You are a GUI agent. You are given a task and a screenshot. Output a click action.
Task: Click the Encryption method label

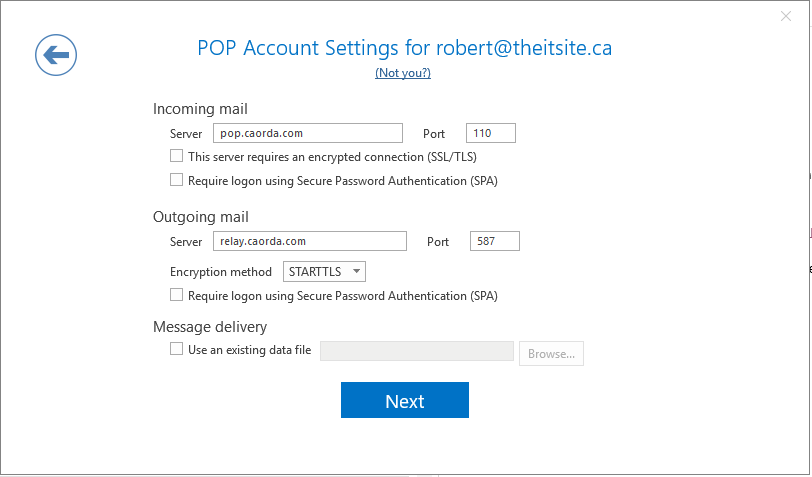tap(221, 272)
